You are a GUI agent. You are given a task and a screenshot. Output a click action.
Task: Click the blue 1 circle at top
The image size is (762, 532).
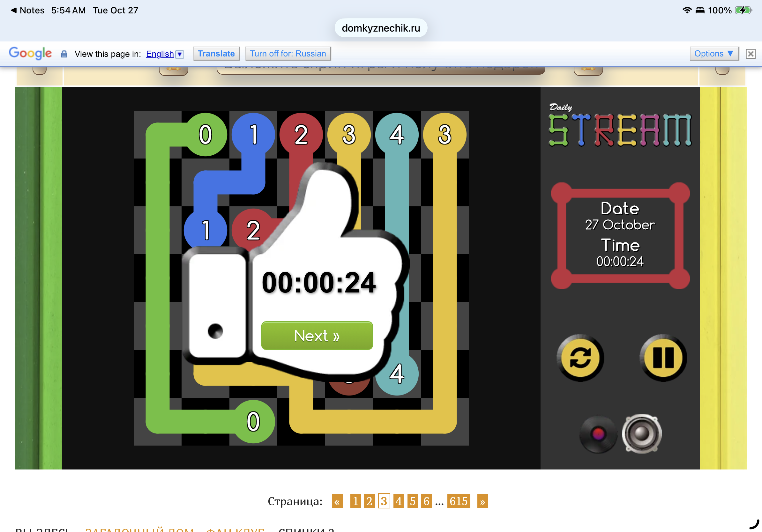pos(253,135)
